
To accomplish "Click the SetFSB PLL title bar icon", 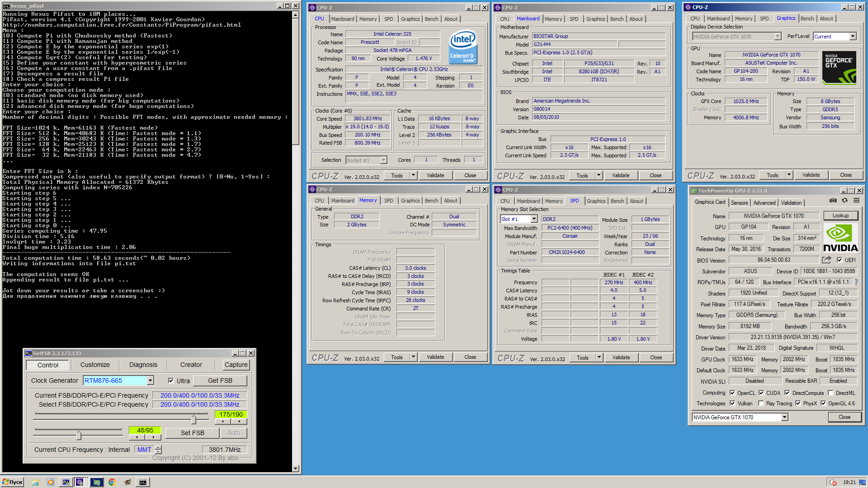I will pos(28,353).
